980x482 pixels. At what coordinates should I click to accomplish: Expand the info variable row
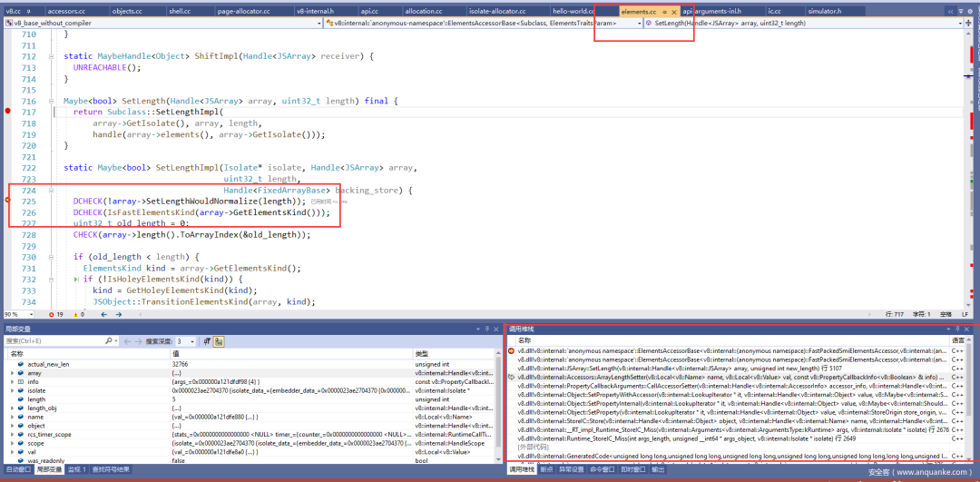pos(12,381)
